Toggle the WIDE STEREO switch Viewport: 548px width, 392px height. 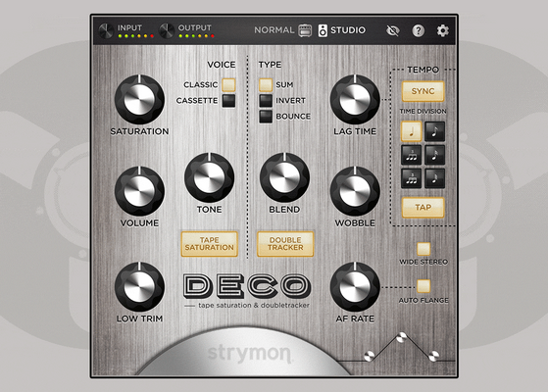(x=423, y=249)
